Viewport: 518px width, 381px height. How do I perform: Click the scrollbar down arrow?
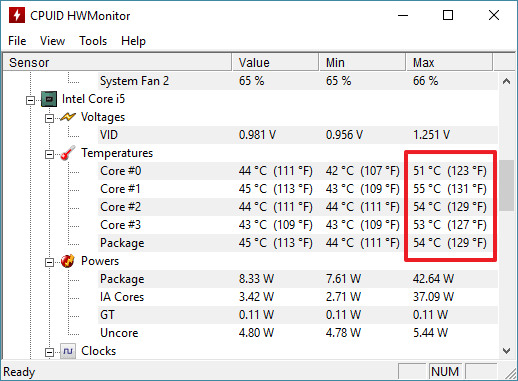[x=507, y=351]
